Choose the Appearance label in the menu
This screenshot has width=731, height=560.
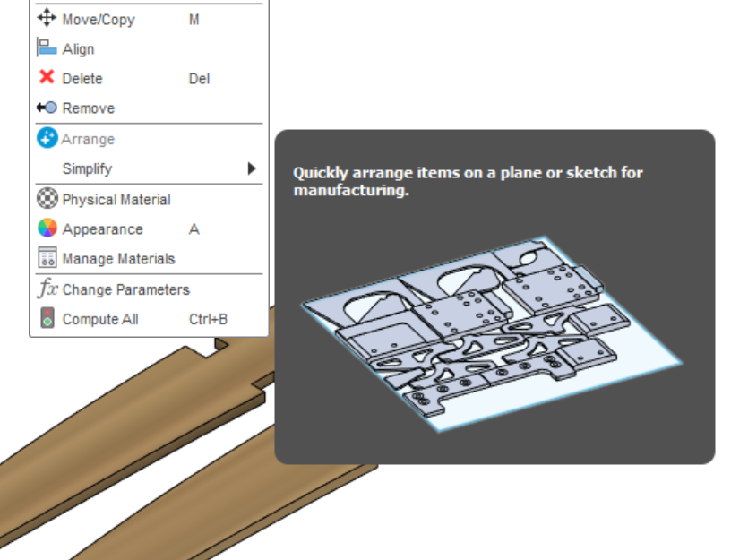(x=102, y=229)
